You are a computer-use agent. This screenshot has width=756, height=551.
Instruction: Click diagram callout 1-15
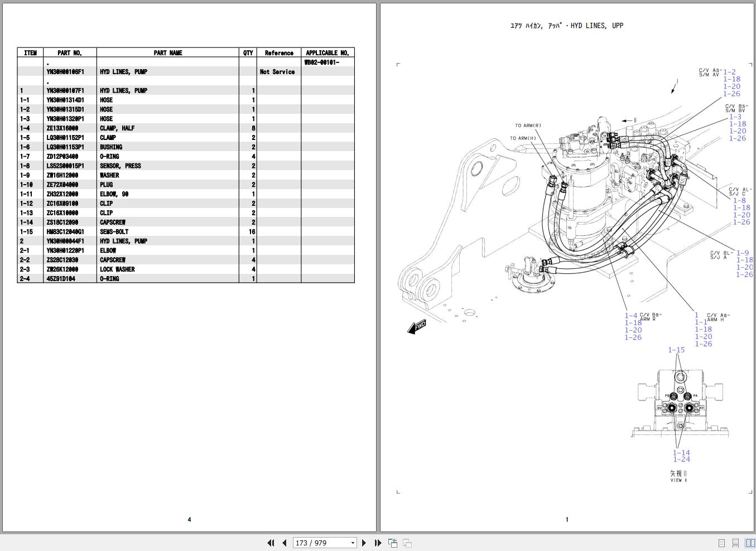click(x=676, y=350)
